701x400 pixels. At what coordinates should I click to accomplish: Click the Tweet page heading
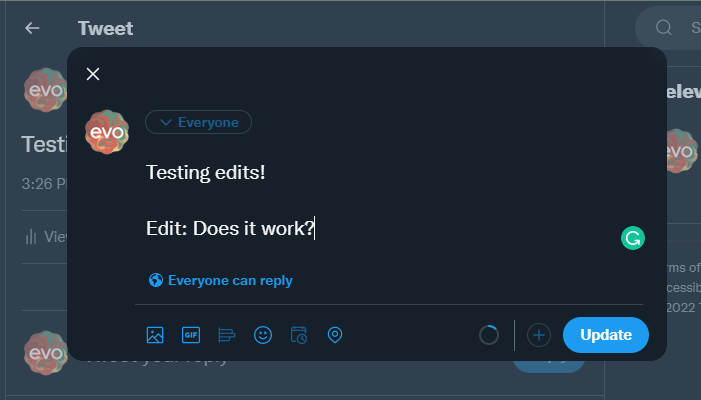[105, 28]
